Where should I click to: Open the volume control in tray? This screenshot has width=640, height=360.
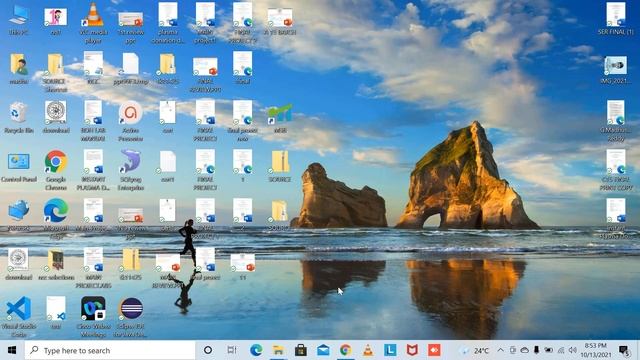pyautogui.click(x=573, y=350)
